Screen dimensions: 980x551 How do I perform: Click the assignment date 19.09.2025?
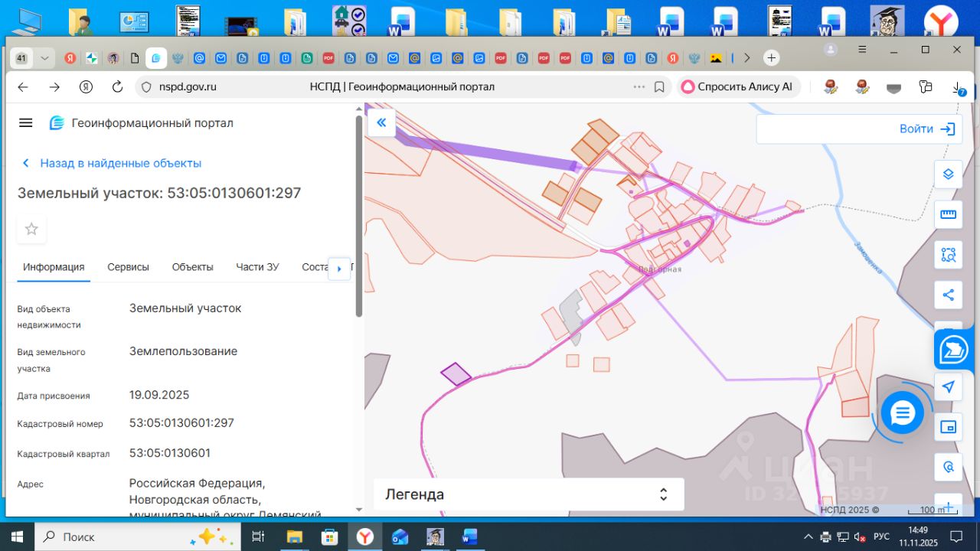click(159, 396)
